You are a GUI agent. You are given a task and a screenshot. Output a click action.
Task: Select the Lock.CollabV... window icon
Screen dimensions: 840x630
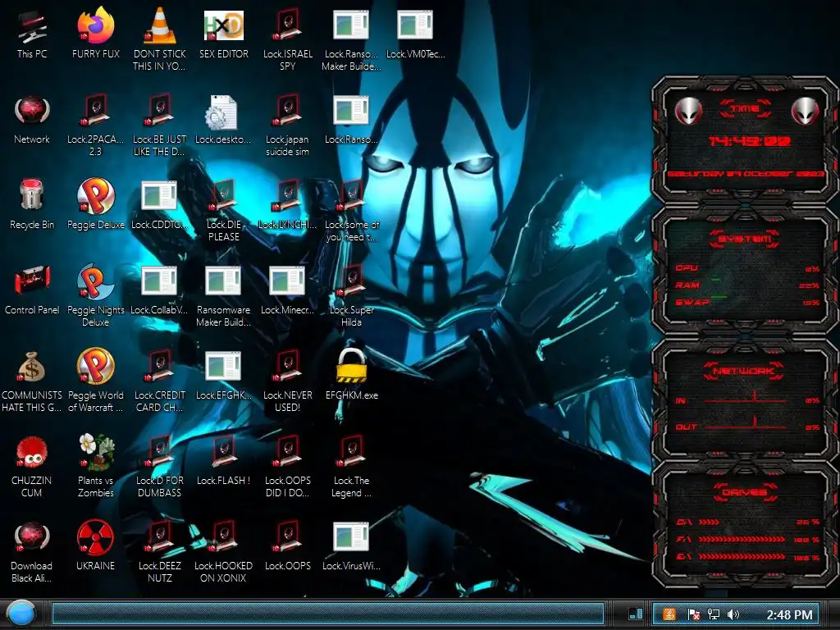point(159,281)
